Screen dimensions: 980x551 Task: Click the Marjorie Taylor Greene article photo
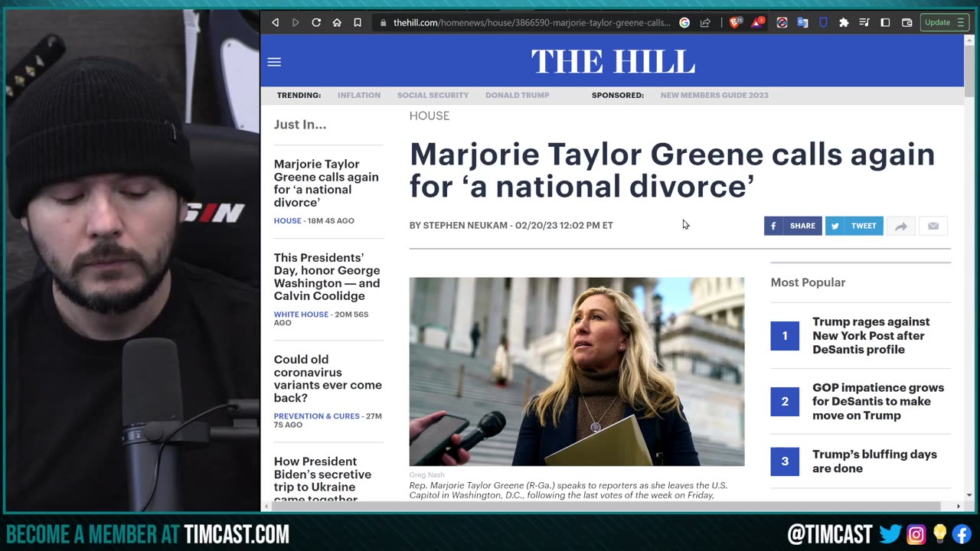577,372
